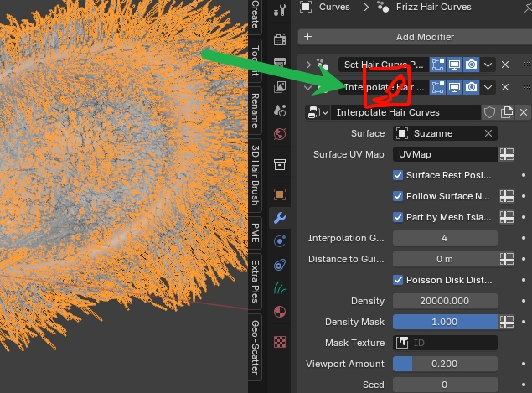
Task: Open the Modifiers wrench properties tab
Action: click(280, 218)
